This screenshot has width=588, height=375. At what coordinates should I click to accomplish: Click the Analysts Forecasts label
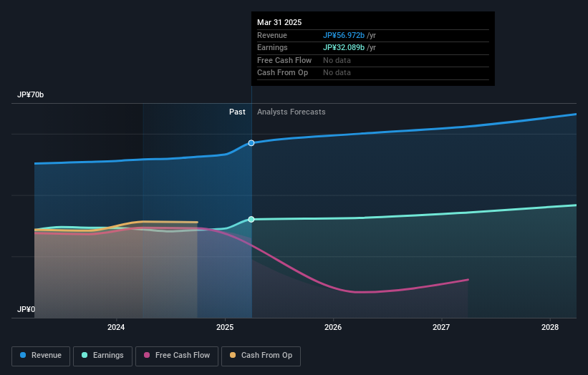(291, 112)
